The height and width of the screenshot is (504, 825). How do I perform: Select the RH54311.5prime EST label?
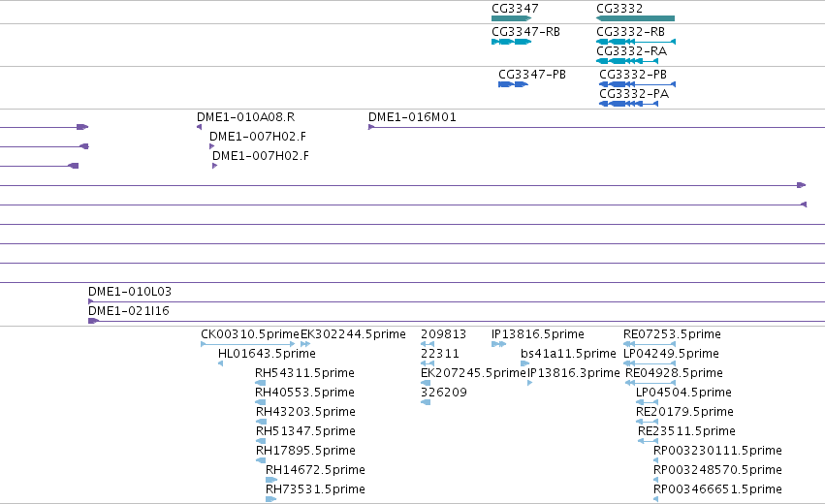click(x=304, y=373)
